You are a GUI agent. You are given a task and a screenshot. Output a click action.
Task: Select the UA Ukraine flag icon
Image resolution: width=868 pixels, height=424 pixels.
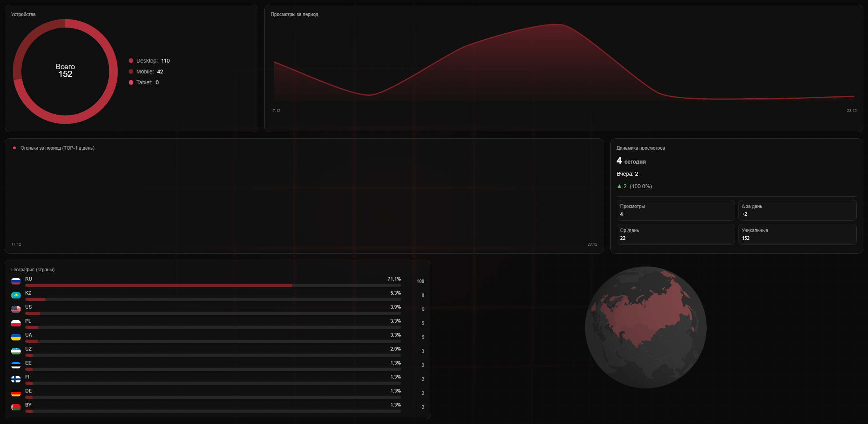[x=16, y=337]
